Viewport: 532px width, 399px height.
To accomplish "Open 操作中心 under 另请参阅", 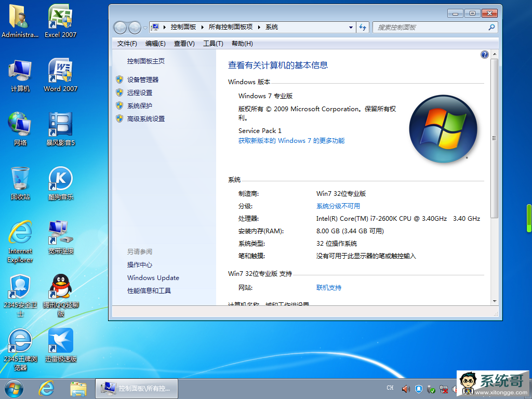I will 140,264.
